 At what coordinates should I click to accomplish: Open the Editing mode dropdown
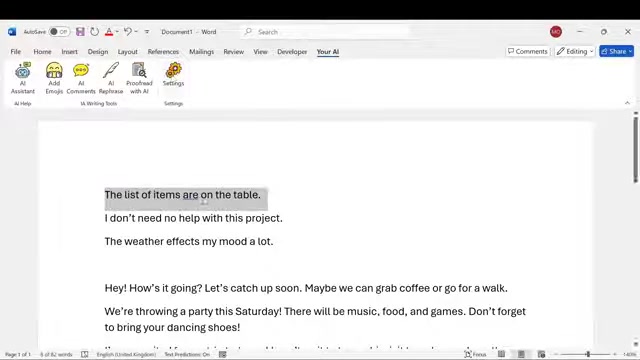tap(575, 51)
